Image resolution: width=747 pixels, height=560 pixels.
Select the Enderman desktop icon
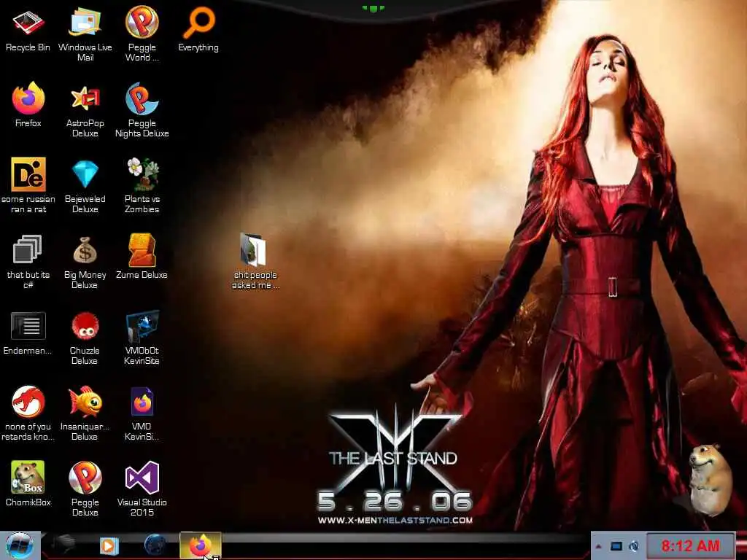pos(28,333)
